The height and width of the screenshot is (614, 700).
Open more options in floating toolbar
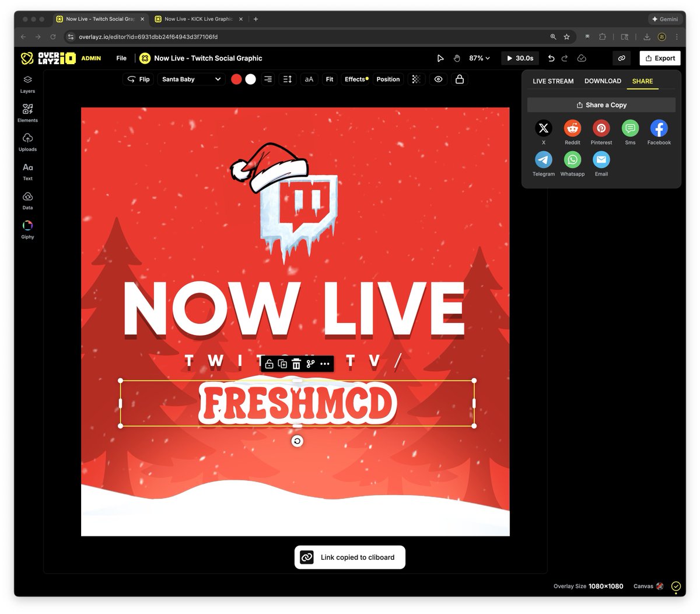[325, 364]
